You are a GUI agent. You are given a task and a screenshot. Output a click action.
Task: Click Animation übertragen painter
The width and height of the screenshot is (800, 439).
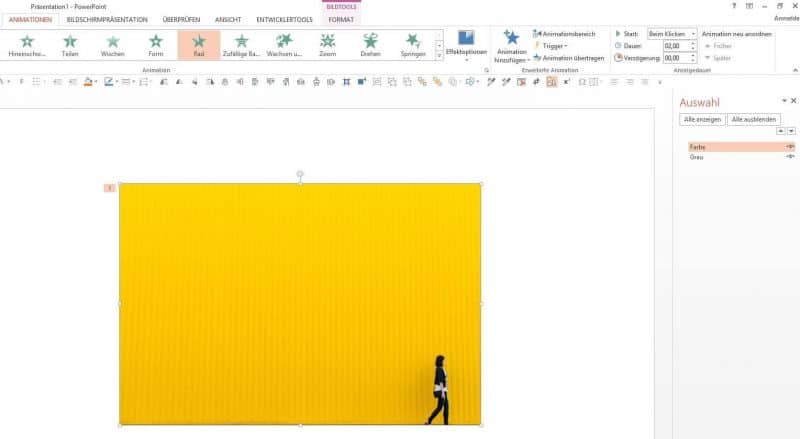click(568, 58)
